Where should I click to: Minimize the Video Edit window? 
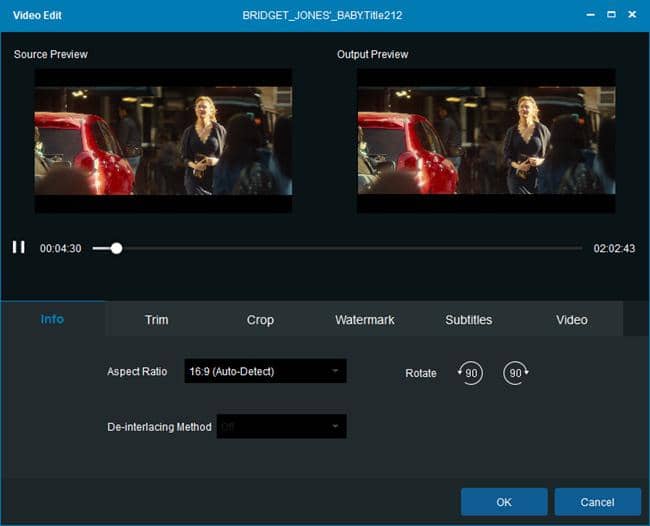pos(591,15)
